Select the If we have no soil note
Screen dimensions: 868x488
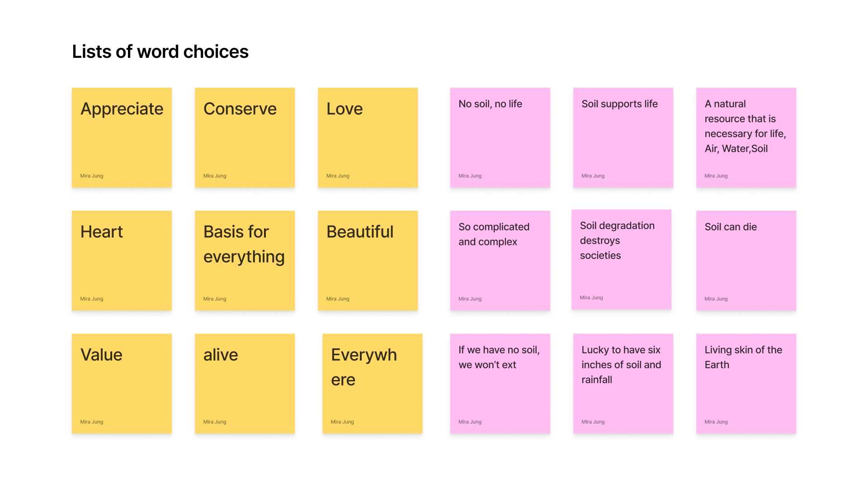pyautogui.click(x=500, y=384)
